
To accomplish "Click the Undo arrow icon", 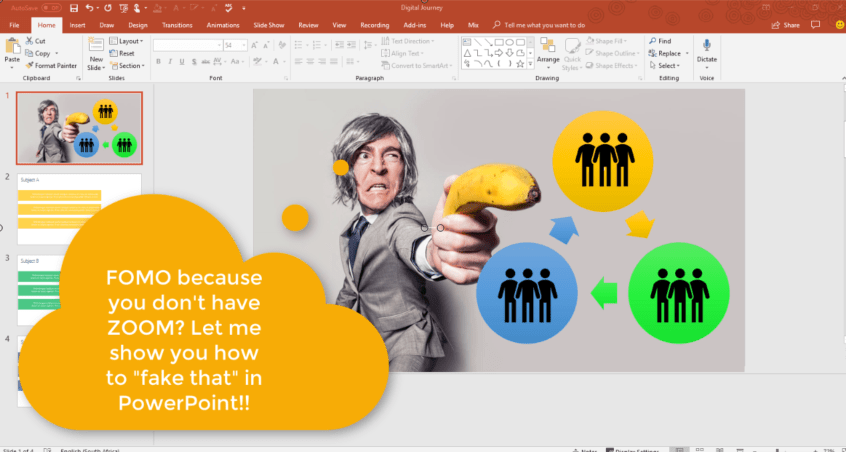I will [x=89, y=7].
